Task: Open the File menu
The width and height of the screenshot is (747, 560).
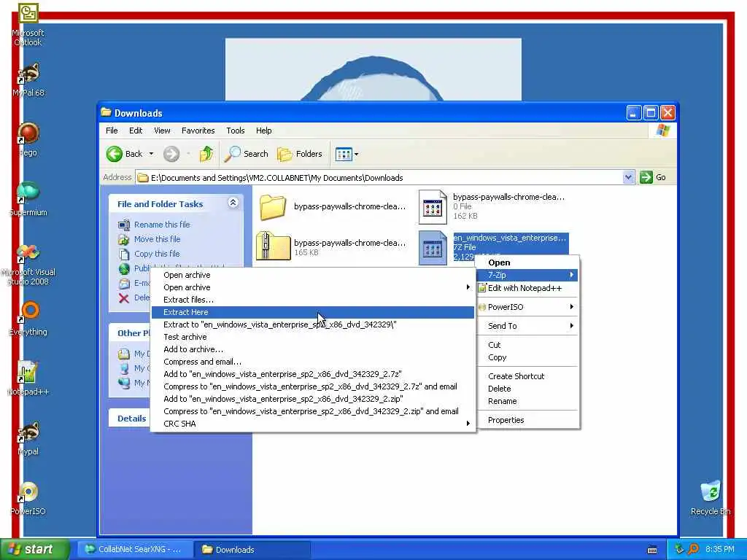Action: [x=112, y=131]
